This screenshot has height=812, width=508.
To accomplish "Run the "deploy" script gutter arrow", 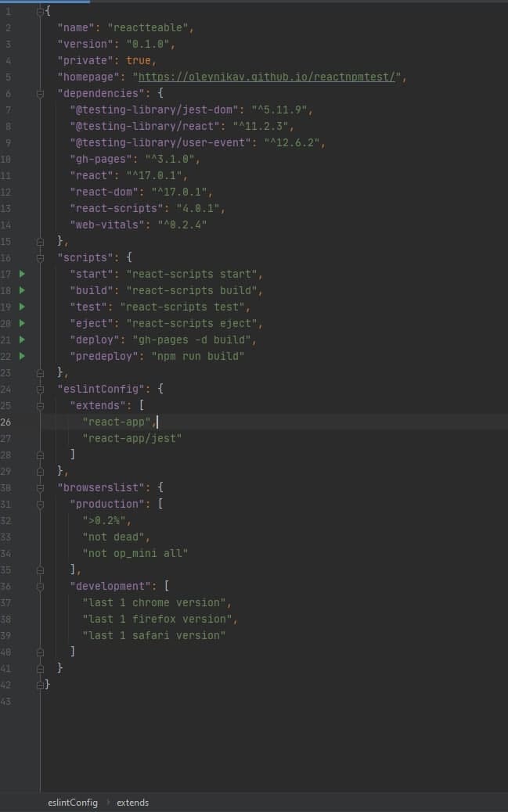I will tap(22, 340).
